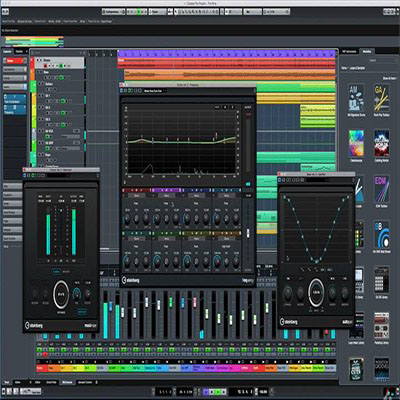Open the Inspector tab in left zone
The width and height of the screenshot is (400, 400).
[7, 51]
